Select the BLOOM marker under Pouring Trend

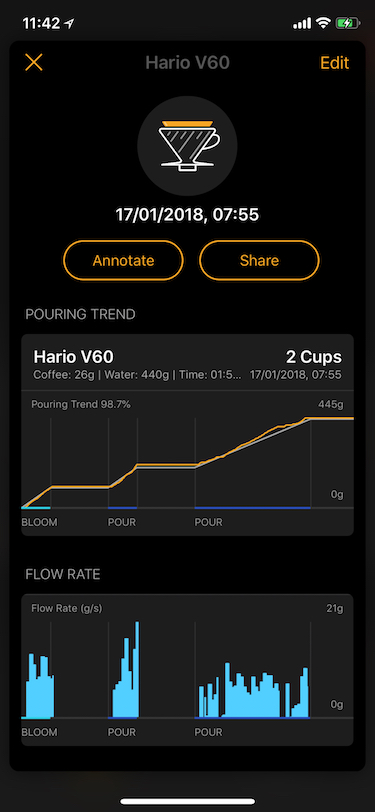tap(39, 522)
